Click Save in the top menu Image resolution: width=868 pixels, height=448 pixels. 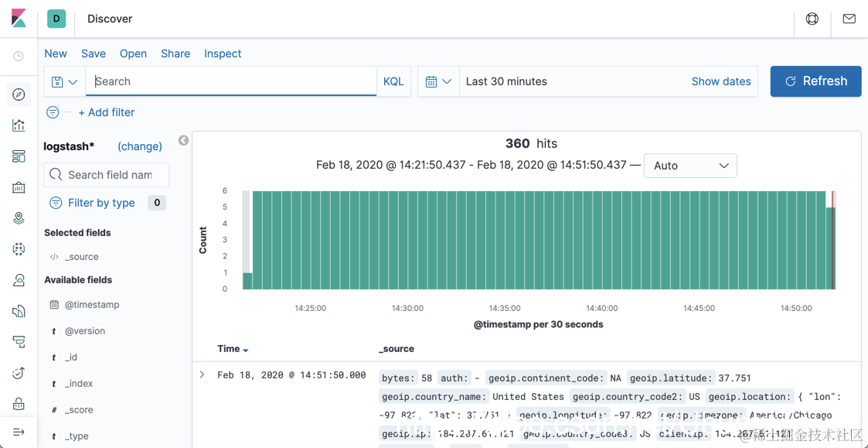click(x=94, y=54)
